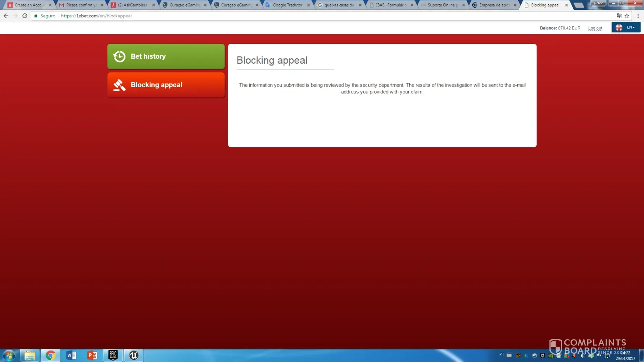Image resolution: width=644 pixels, height=362 pixels.
Task: Open PowerPoint from the taskbar
Action: [92, 355]
